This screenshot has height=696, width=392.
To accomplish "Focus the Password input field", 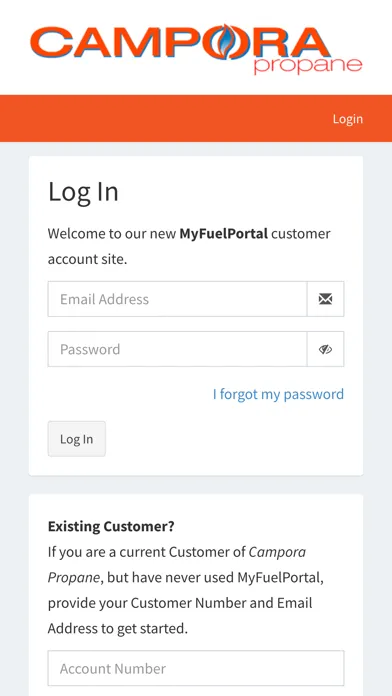I will click(178, 349).
